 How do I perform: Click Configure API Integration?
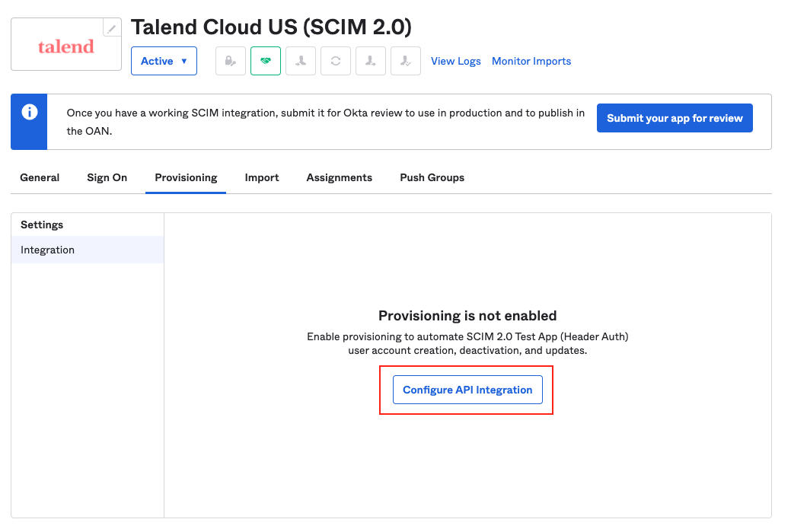(467, 389)
